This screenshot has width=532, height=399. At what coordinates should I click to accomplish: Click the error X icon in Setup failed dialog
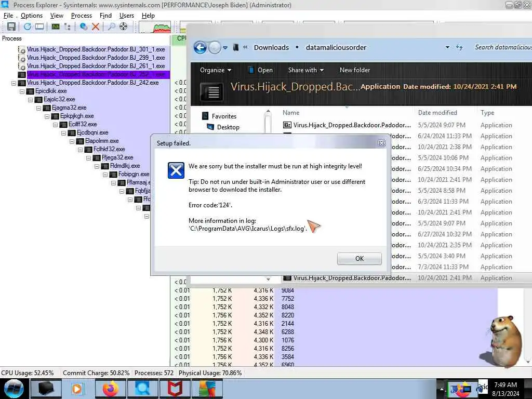pos(176,170)
